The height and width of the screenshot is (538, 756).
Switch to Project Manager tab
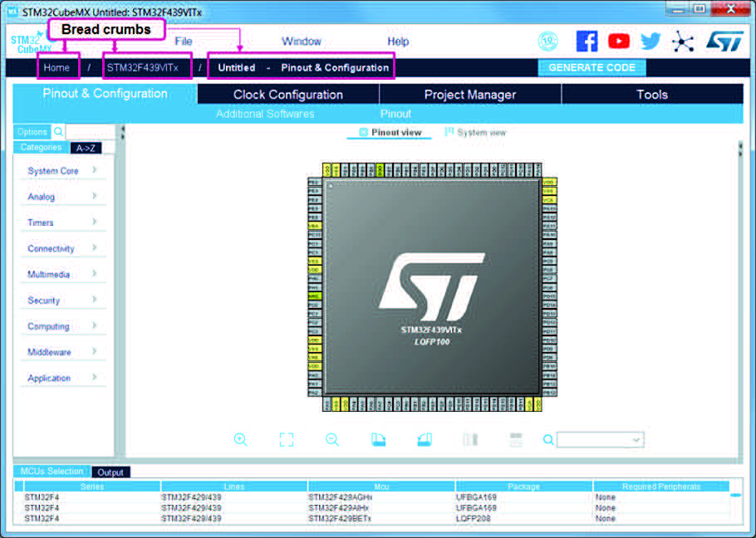tap(470, 95)
